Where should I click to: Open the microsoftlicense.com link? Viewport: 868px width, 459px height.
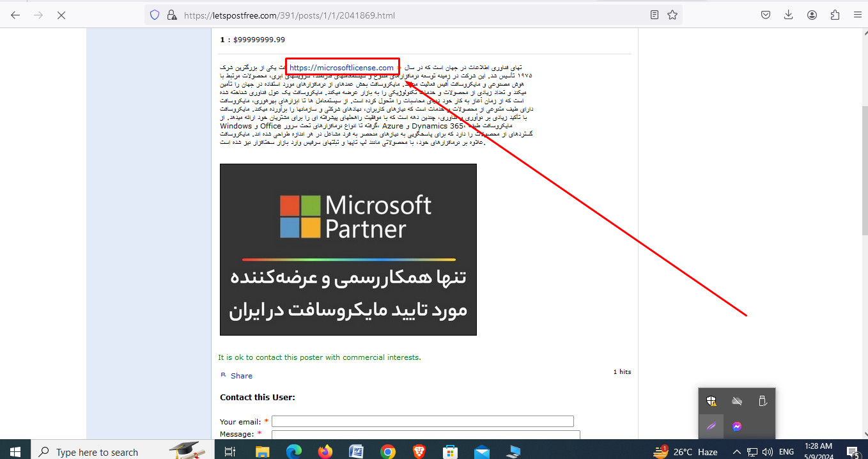tap(341, 67)
